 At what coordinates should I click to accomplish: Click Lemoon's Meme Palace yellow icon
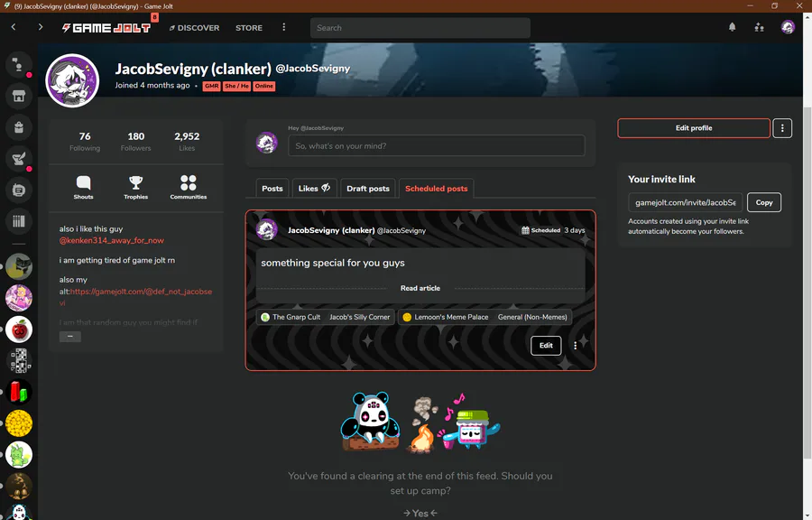(407, 317)
